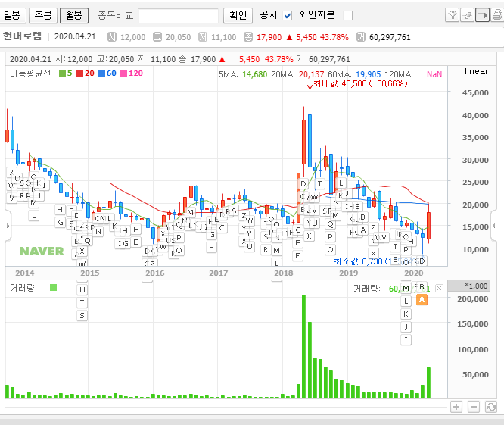The height and width of the screenshot is (425, 504).
Task: Open S marker below T in volume panel
Action: pos(82,316)
